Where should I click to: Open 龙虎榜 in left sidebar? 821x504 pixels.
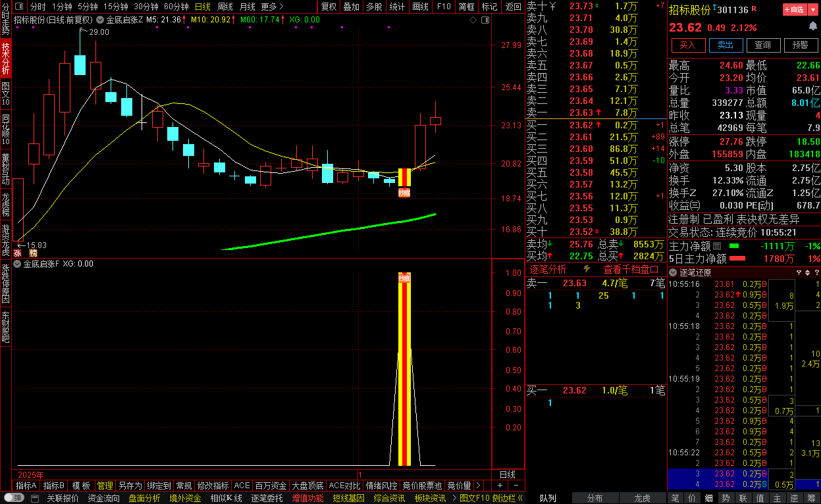click(5, 205)
